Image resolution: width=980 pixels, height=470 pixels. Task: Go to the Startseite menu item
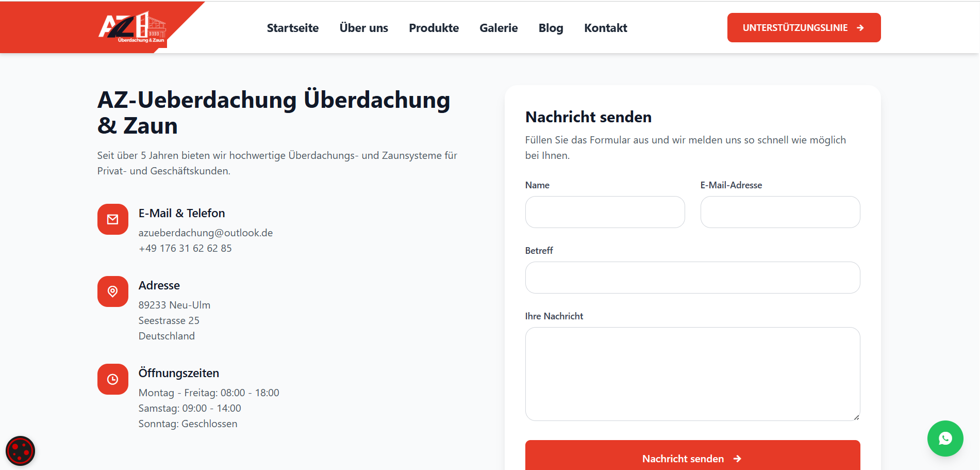click(293, 28)
